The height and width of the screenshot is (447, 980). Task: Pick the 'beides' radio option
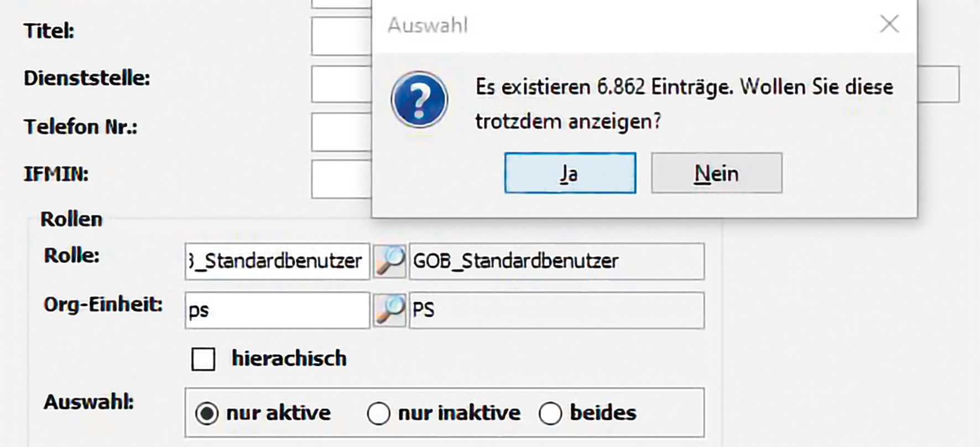pos(551,413)
